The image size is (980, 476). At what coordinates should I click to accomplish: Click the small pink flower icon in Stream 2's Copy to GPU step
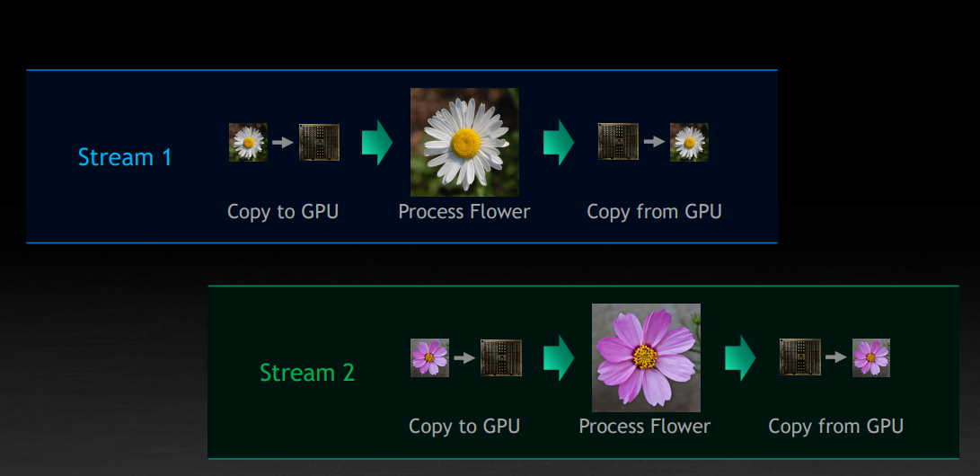(x=429, y=357)
